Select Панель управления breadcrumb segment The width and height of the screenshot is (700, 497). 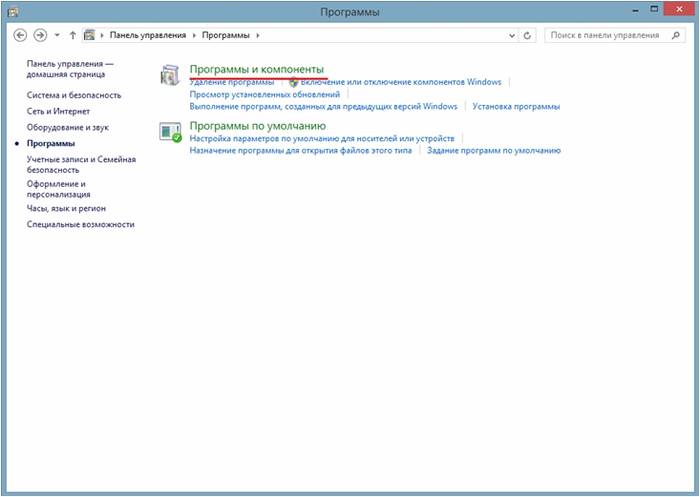(148, 35)
